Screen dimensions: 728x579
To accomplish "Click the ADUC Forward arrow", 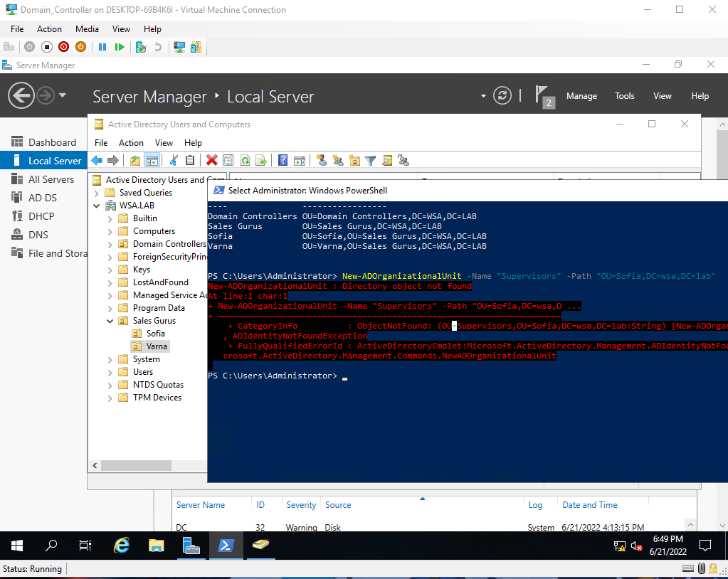I will click(113, 161).
